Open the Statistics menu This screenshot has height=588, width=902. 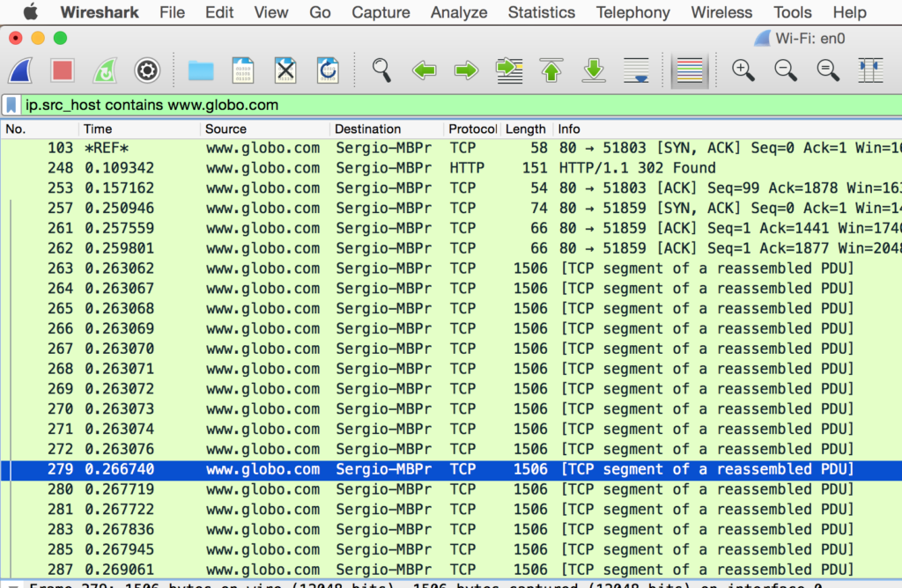coord(542,12)
